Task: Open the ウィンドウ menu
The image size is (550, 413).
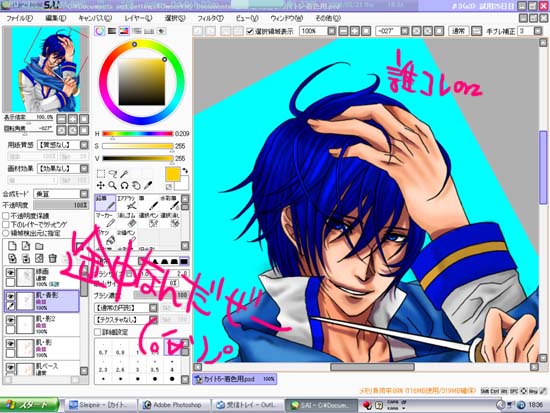Action: coord(287,18)
